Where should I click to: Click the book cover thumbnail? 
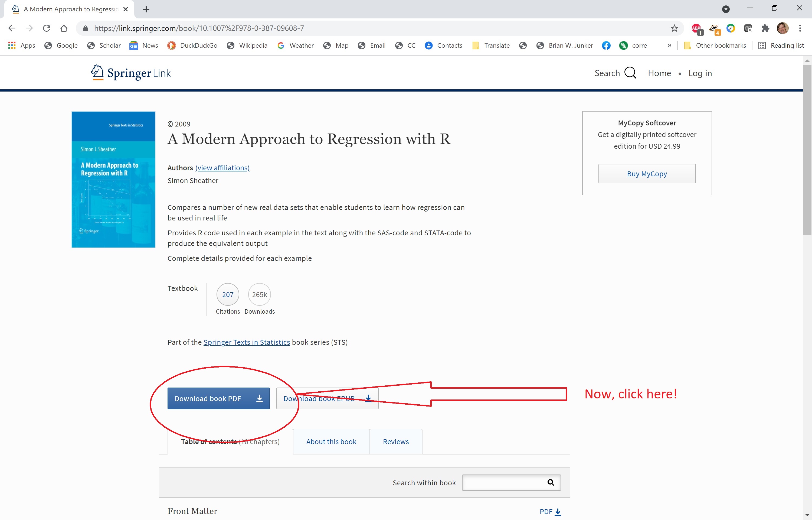tap(113, 179)
